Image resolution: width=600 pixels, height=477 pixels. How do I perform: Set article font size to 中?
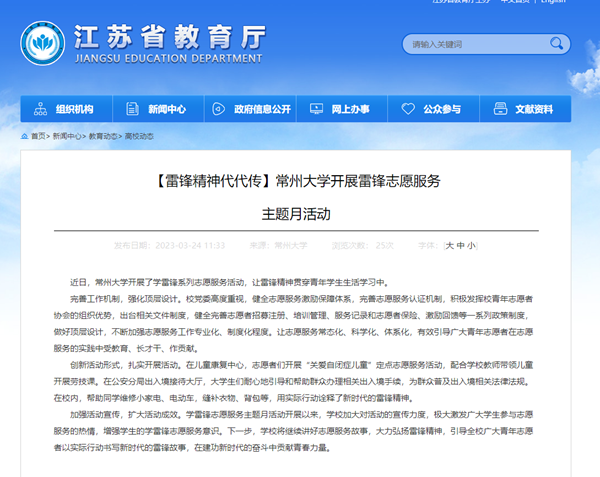tap(460, 244)
